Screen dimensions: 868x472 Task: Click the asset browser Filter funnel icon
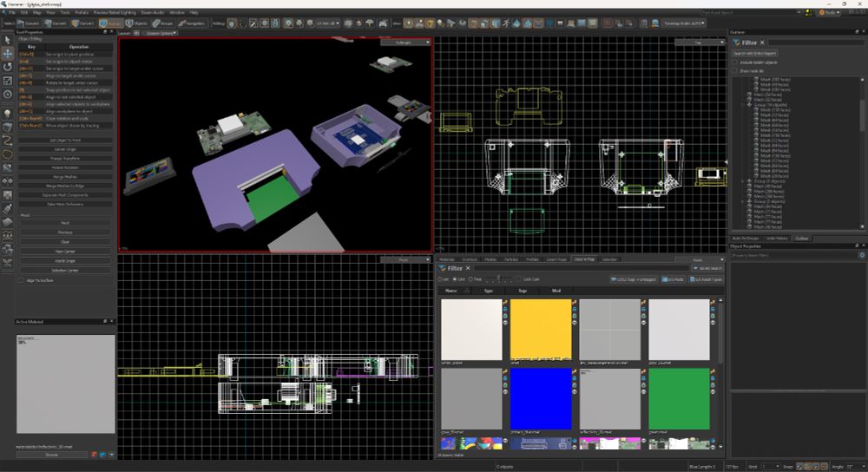(x=443, y=268)
